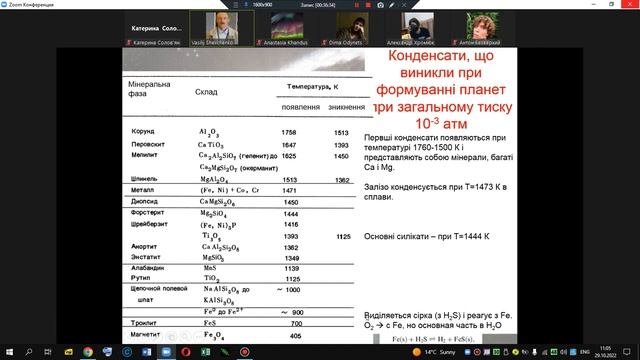Click the temperature value 1758

[x=289, y=133]
